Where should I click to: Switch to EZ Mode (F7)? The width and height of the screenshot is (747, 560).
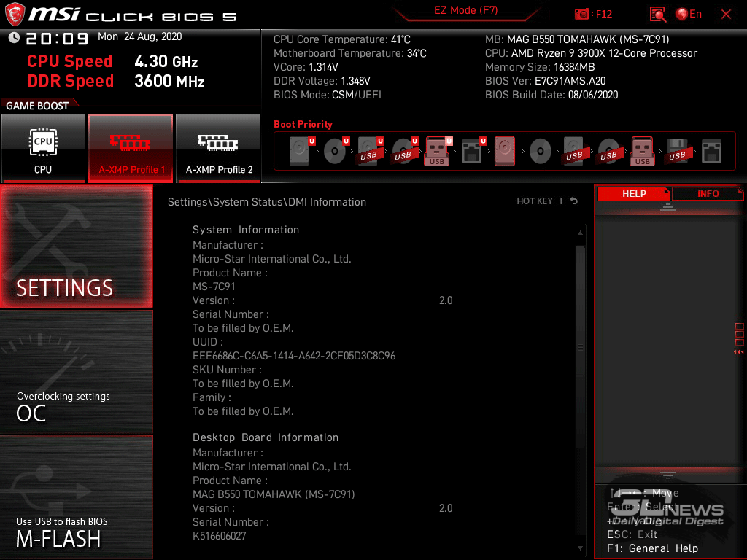pyautogui.click(x=465, y=10)
